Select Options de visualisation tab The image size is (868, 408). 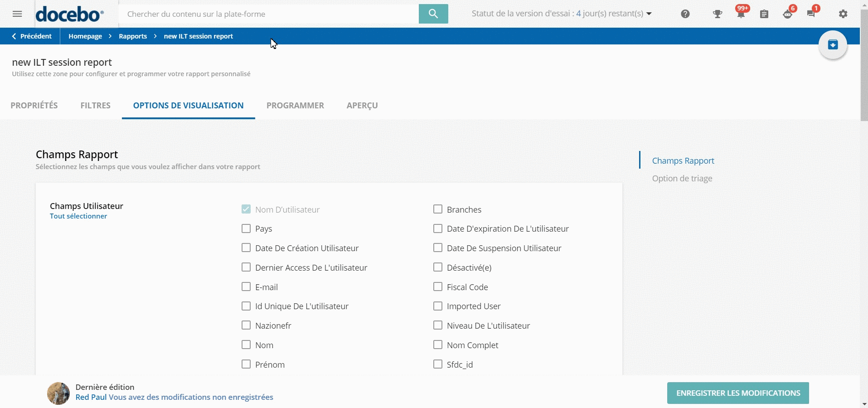point(189,106)
